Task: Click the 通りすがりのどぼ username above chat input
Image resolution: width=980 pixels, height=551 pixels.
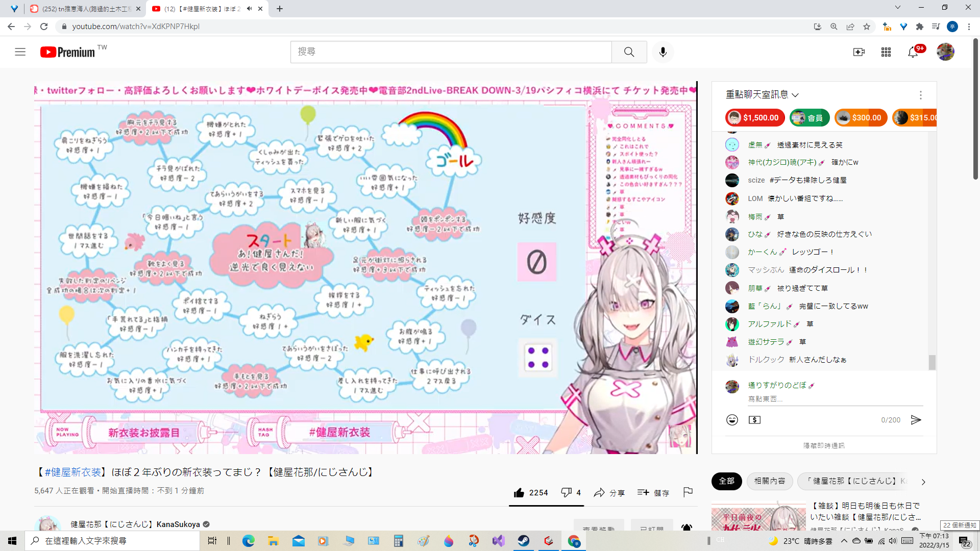Action: click(777, 385)
